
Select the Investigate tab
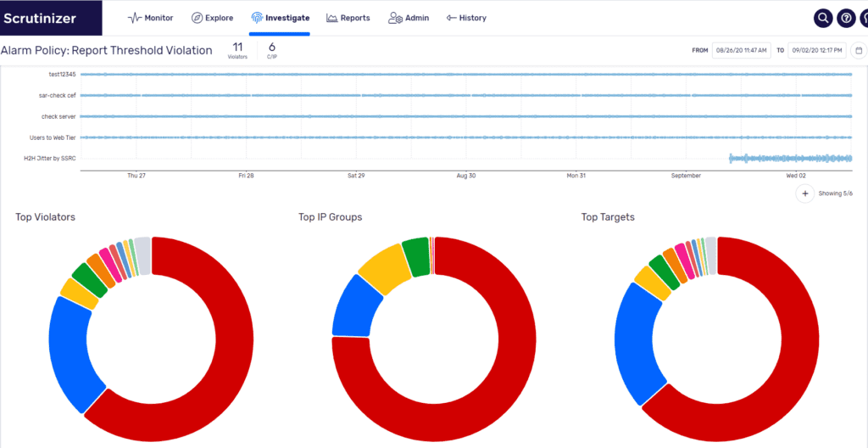[280, 18]
